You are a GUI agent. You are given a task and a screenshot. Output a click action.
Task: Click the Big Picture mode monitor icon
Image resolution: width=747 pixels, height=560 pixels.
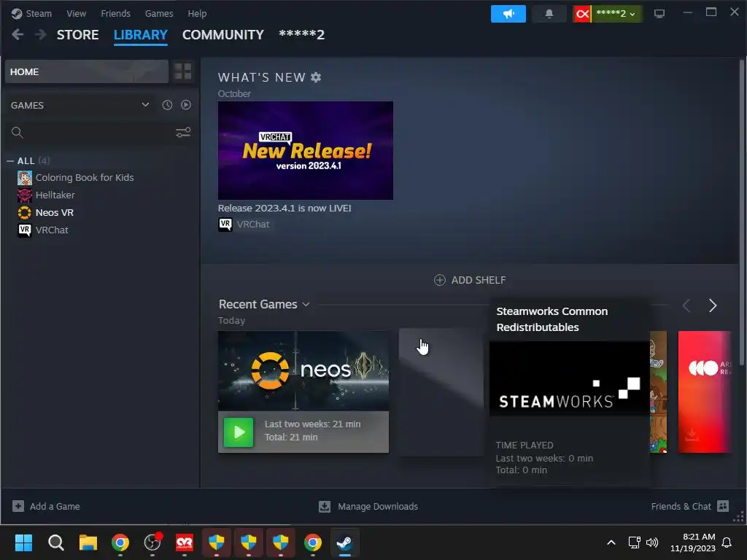659,14
